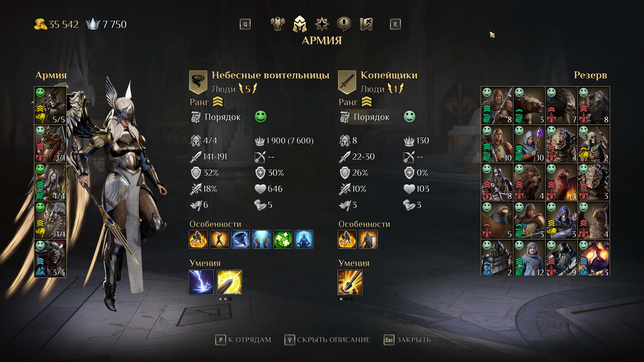Open the hero equipment tab icon
Viewport: 644px width, 362px height.
tap(277, 24)
